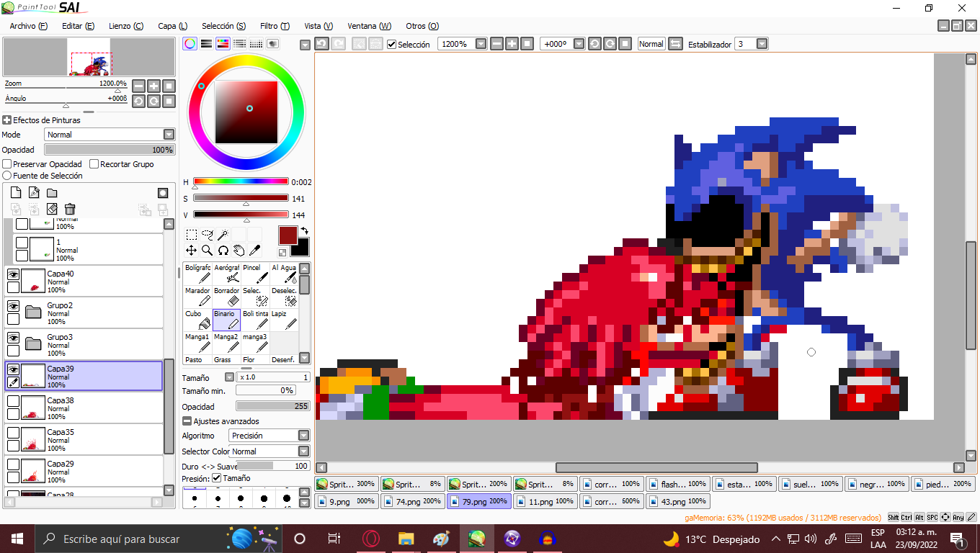
Task: Click the Normal blending button in toolbar
Action: [651, 44]
